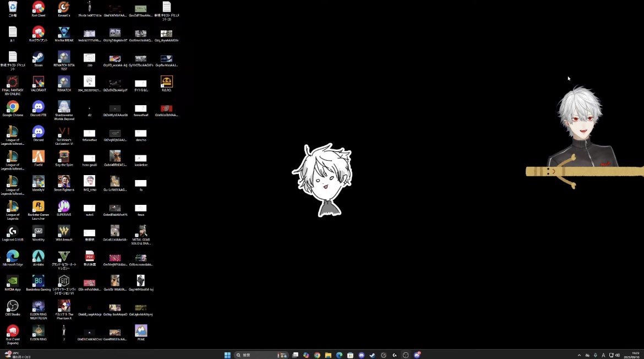Open Steam from the taskbar
The width and height of the screenshot is (644, 359).
point(373,355)
